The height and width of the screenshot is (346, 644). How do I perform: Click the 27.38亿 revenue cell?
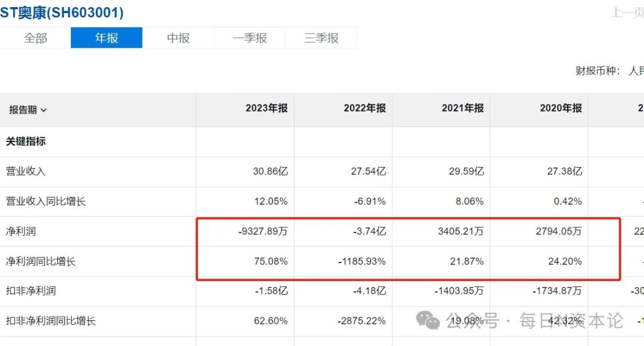[x=564, y=171]
